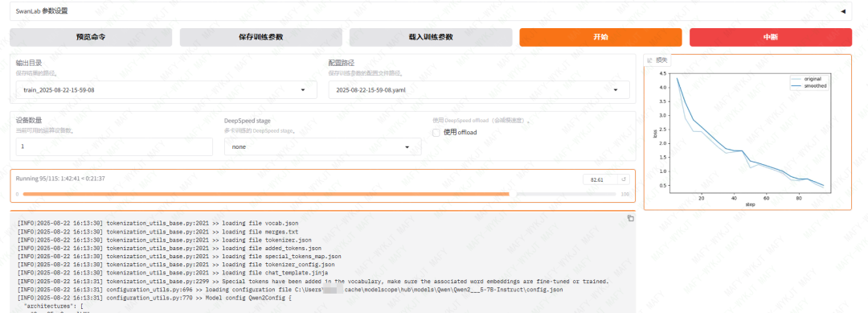
Task: Open the 输出目录 dropdown showing train_2025-08-22-15-59-08
Action: point(166,90)
